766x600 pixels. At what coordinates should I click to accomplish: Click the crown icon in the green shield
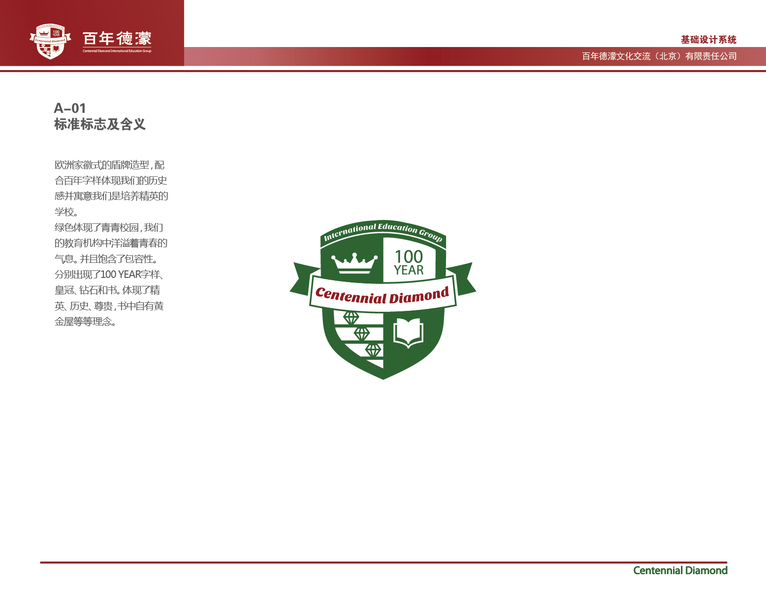pos(354,263)
